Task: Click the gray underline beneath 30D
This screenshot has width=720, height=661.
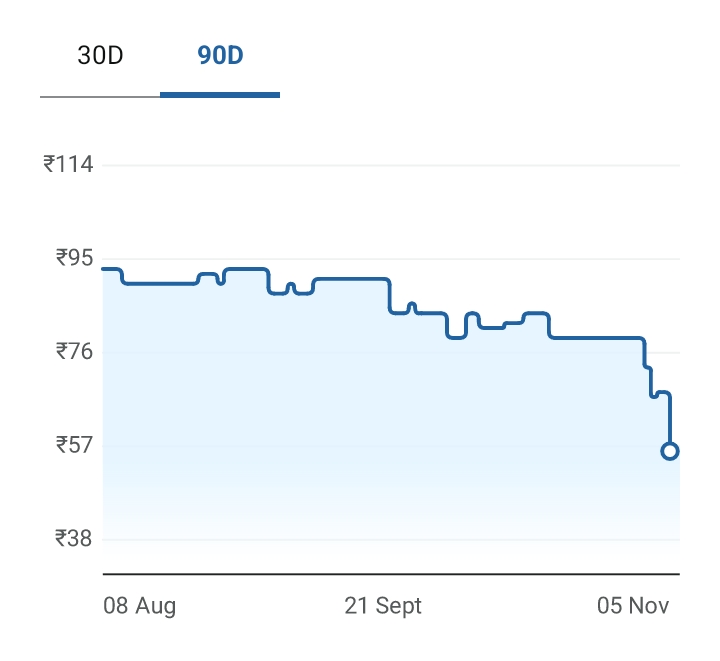Action: click(x=100, y=96)
